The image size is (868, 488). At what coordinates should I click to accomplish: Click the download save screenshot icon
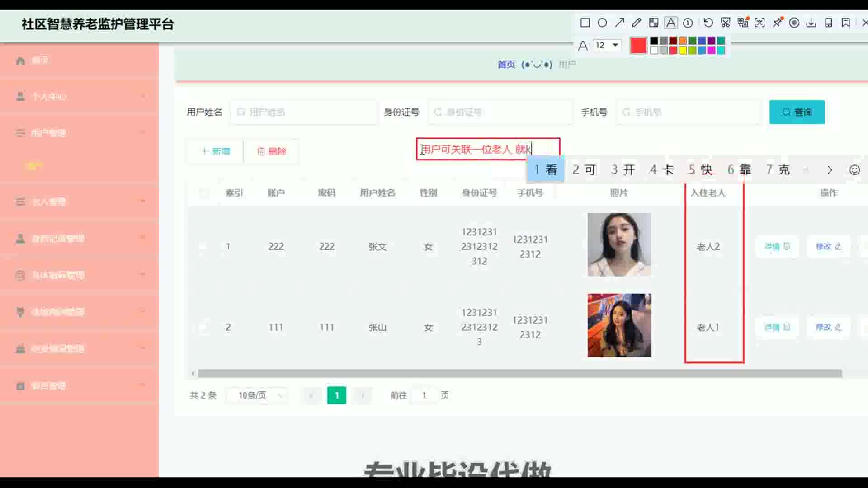[811, 23]
